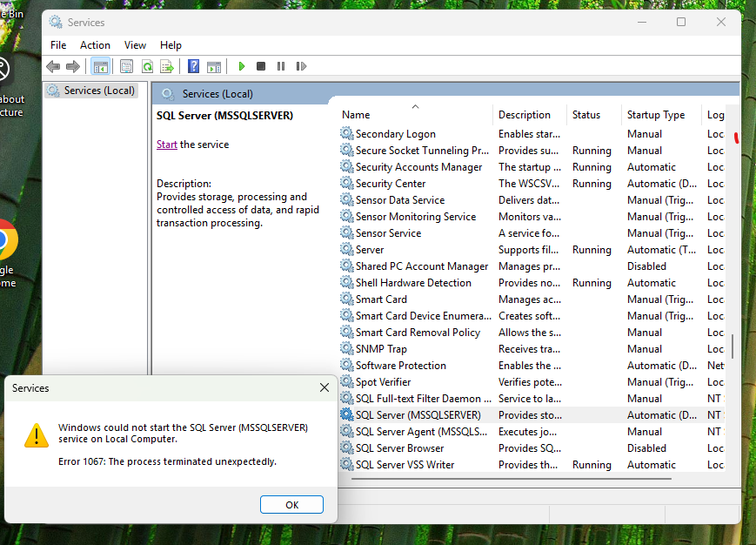Select the gear icon for SQL Server (MSSQLSERVER)

[x=346, y=414]
